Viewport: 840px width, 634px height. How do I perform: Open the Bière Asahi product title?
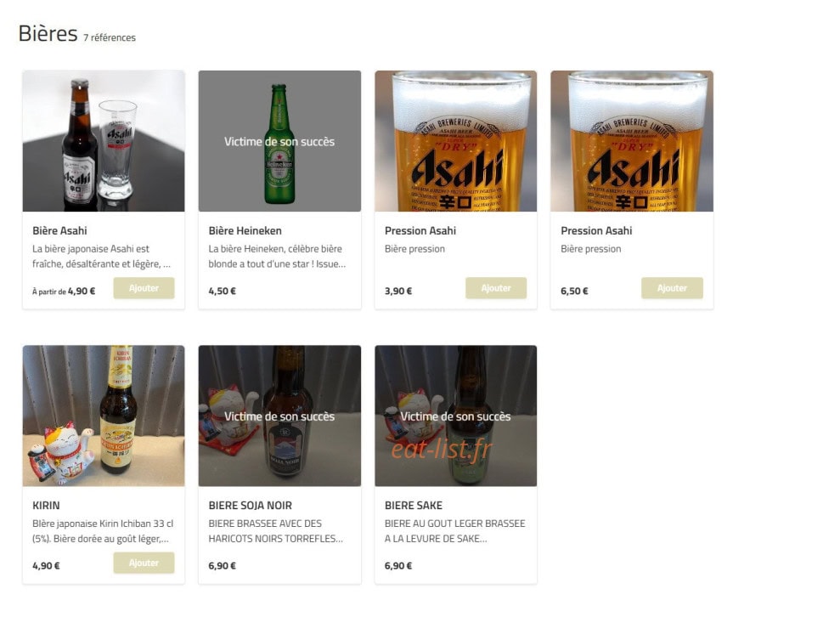(59, 231)
